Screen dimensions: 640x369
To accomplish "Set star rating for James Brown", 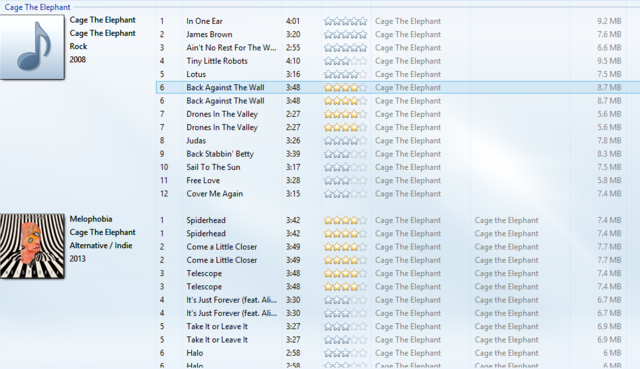I will [345, 34].
